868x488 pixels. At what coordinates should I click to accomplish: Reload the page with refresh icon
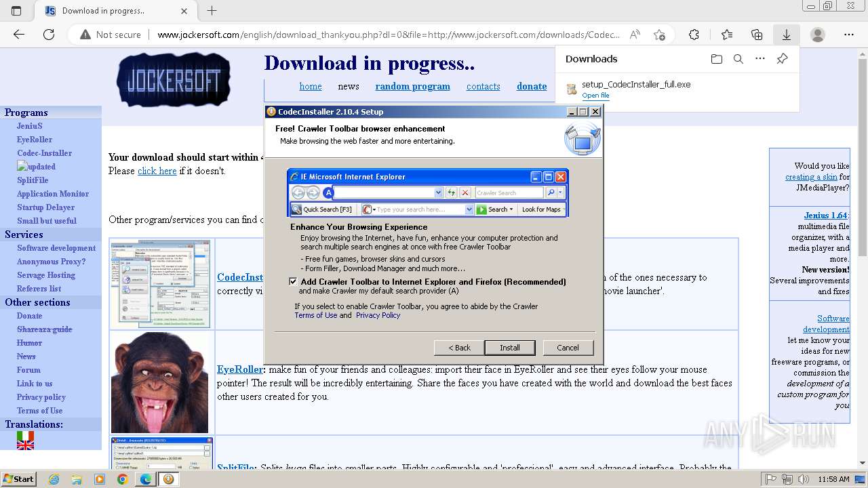pyautogui.click(x=49, y=35)
